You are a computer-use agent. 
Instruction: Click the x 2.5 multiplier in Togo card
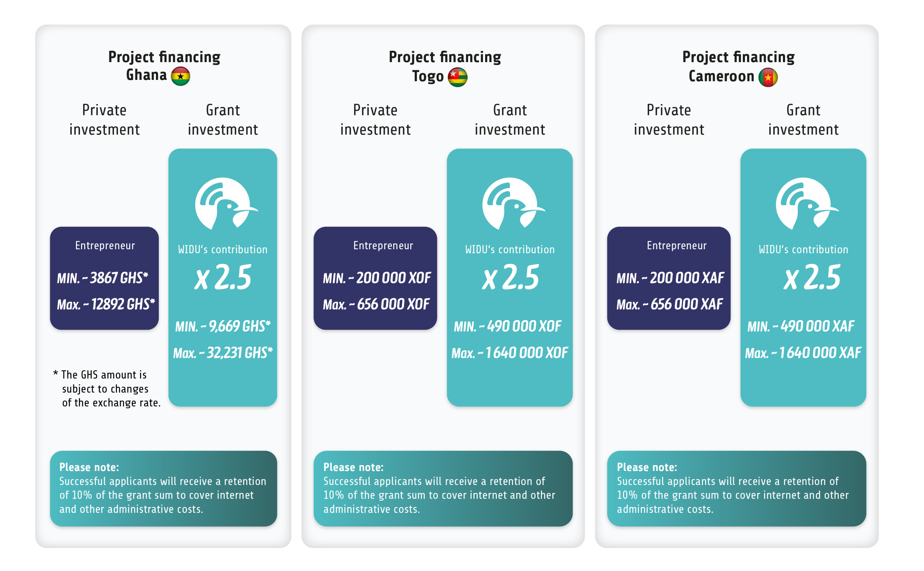tap(510, 278)
